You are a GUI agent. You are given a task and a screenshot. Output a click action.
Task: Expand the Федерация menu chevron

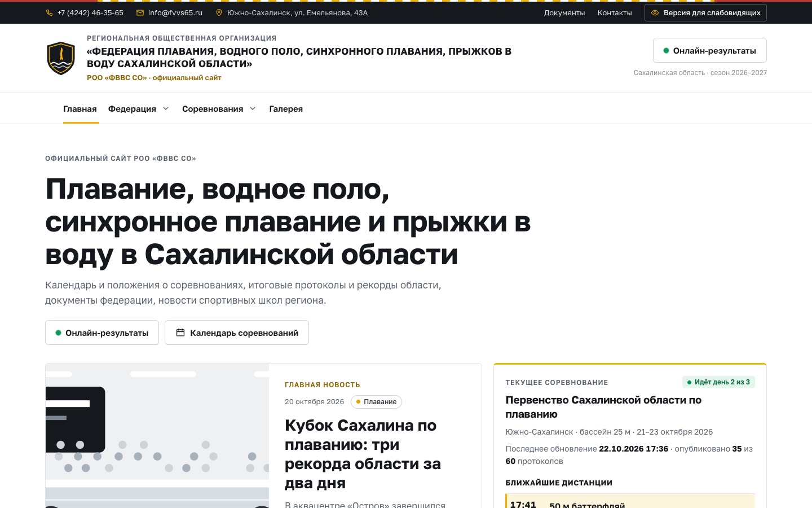click(166, 108)
